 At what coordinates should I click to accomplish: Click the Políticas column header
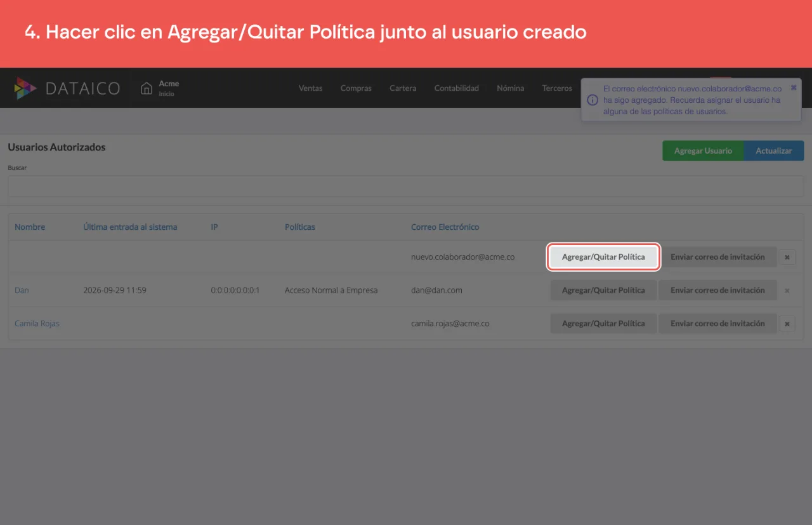tap(300, 227)
